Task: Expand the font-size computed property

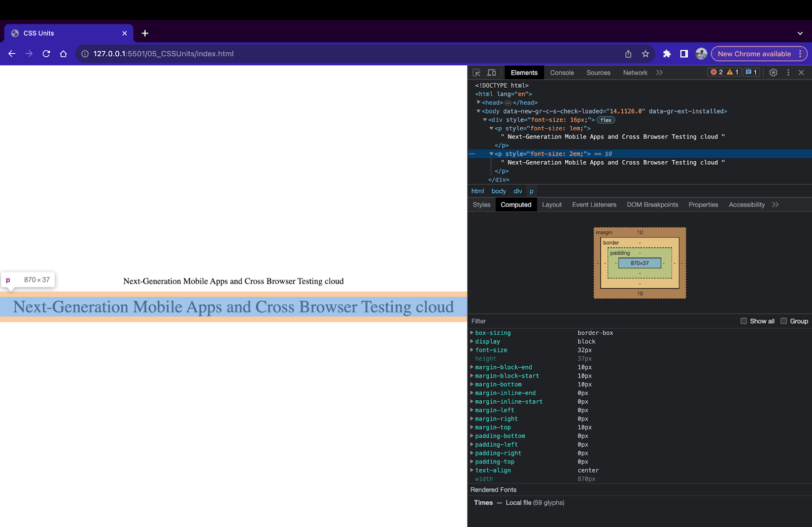Action: click(x=472, y=350)
